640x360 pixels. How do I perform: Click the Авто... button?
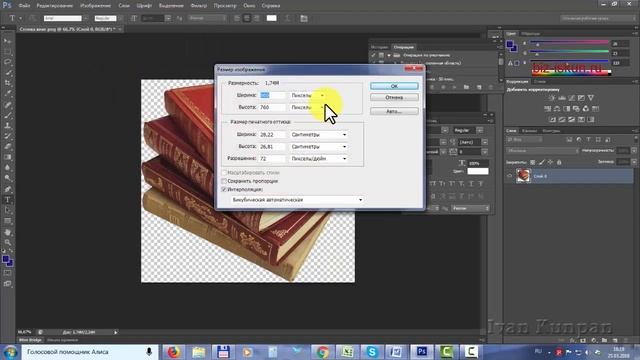pyautogui.click(x=394, y=111)
